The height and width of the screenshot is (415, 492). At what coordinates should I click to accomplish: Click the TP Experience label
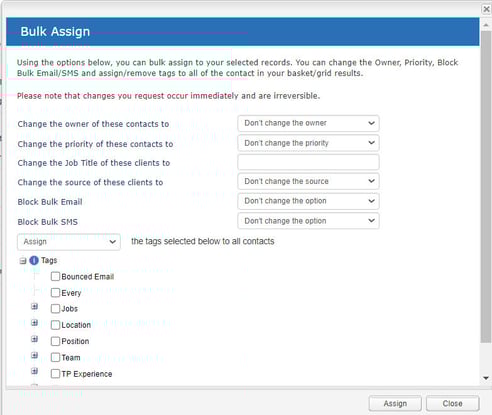pos(87,374)
